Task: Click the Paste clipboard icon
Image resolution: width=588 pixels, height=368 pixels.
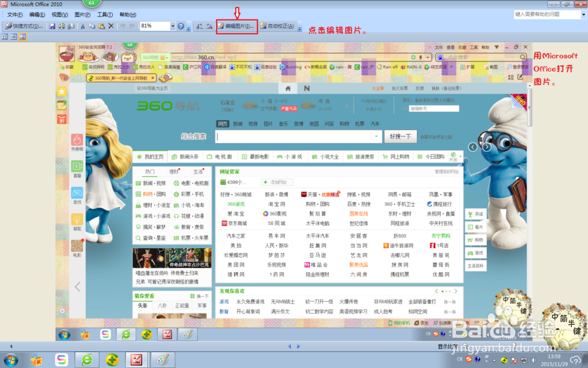Action: [x=101, y=26]
